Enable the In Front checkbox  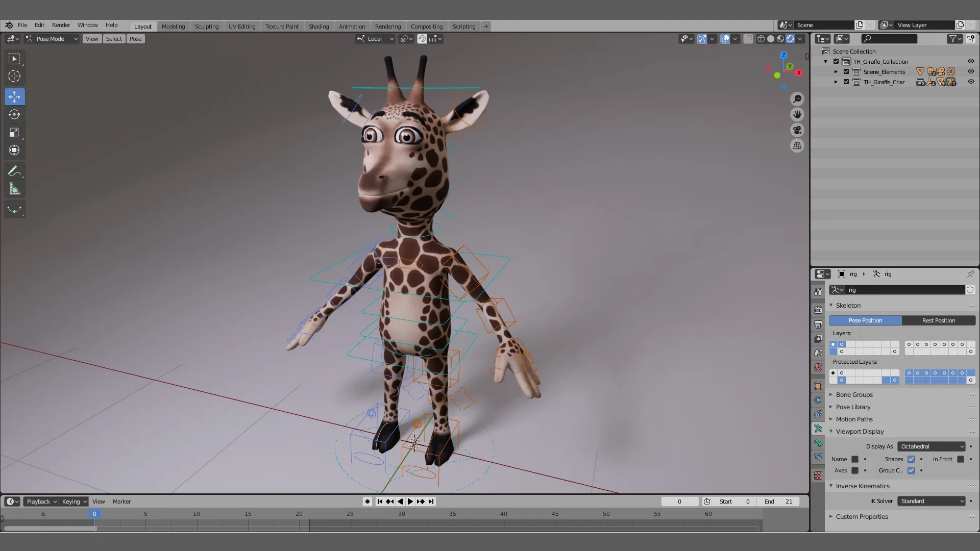coord(961,459)
